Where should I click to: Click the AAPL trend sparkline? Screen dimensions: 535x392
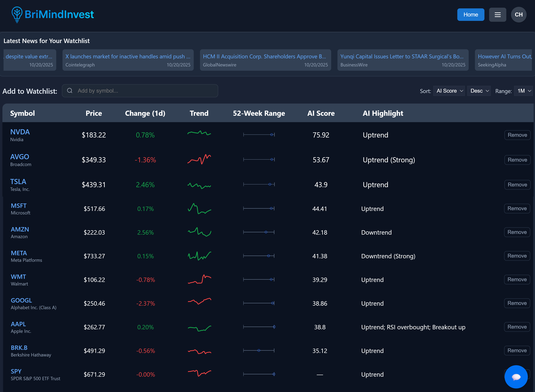pos(199,328)
